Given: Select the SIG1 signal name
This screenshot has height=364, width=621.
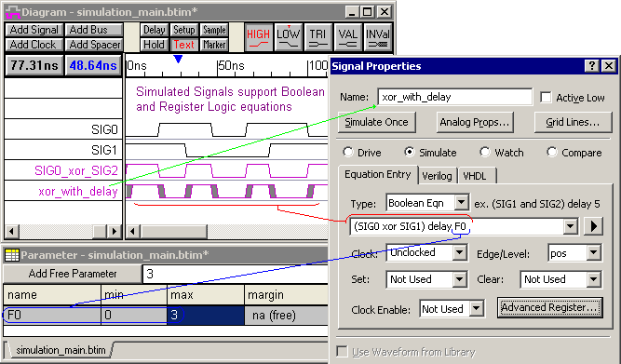Looking at the screenshot, I should point(104,150).
